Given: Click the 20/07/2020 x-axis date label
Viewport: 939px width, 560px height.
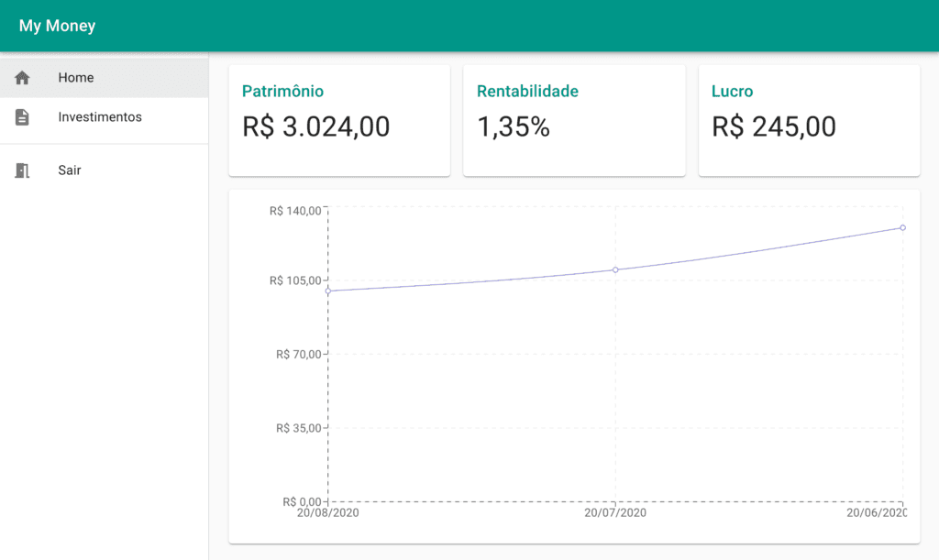Looking at the screenshot, I should (615, 513).
